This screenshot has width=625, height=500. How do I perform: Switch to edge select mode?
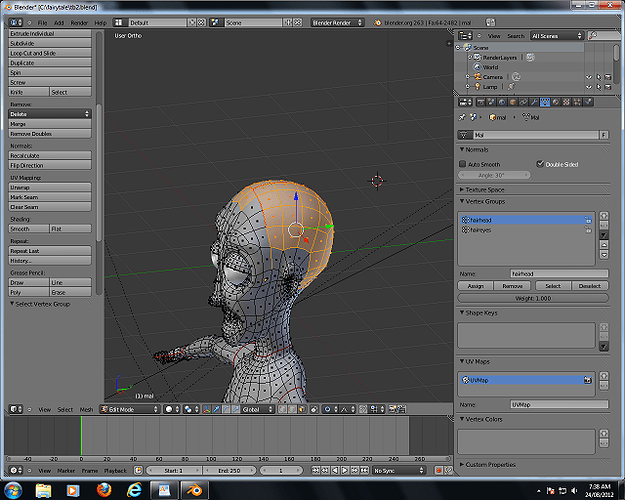pos(292,409)
